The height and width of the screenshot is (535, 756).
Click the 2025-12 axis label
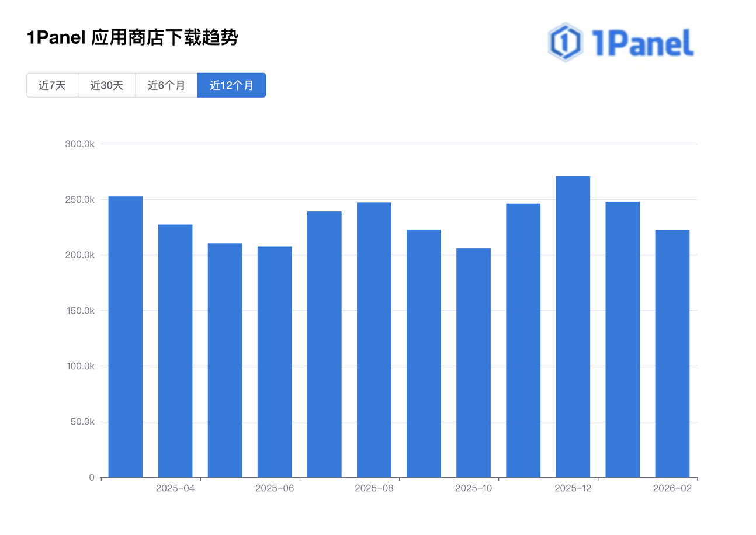coord(573,488)
